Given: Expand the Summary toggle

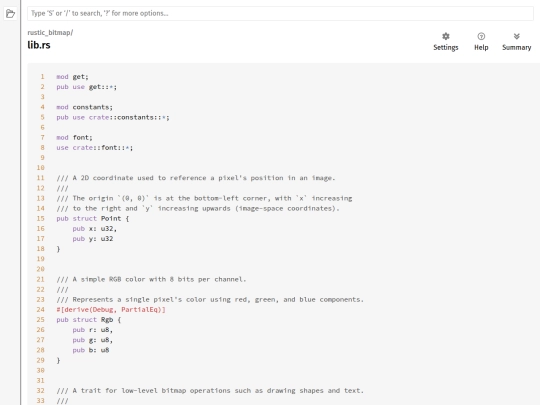Looking at the screenshot, I should pyautogui.click(x=516, y=42).
